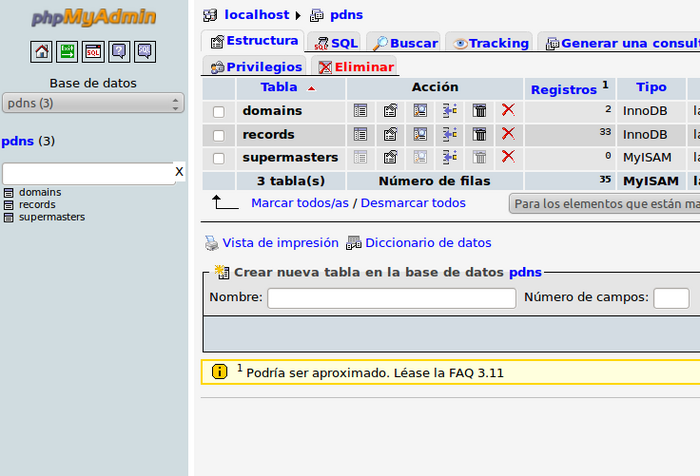Viewport: 700px width, 476px height.
Task: Open structure icon for domains table
Action: [390, 110]
